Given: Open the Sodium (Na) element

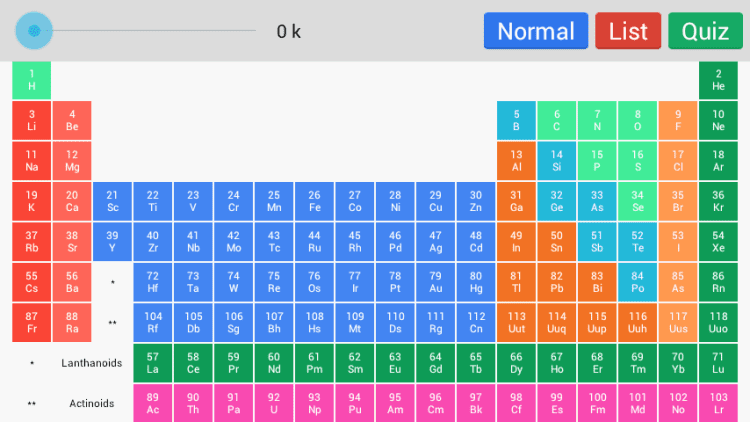Looking at the screenshot, I should (32, 161).
